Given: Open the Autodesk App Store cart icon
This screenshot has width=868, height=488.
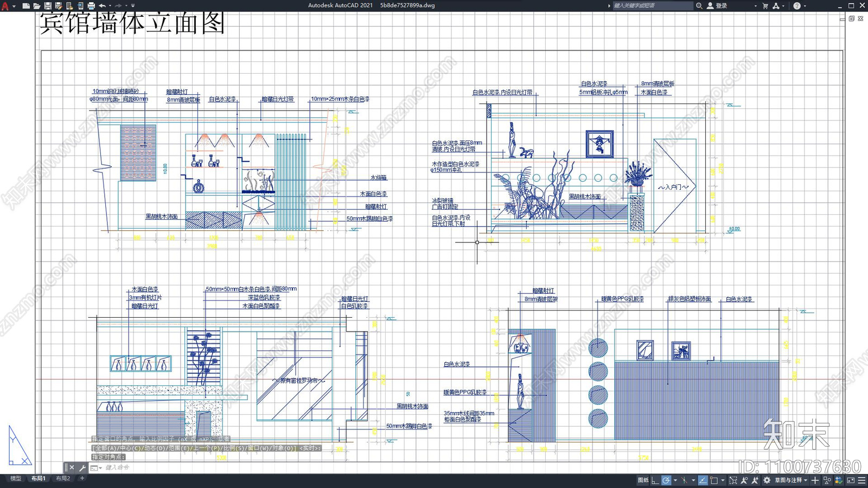Looking at the screenshot, I should pyautogui.click(x=765, y=5).
